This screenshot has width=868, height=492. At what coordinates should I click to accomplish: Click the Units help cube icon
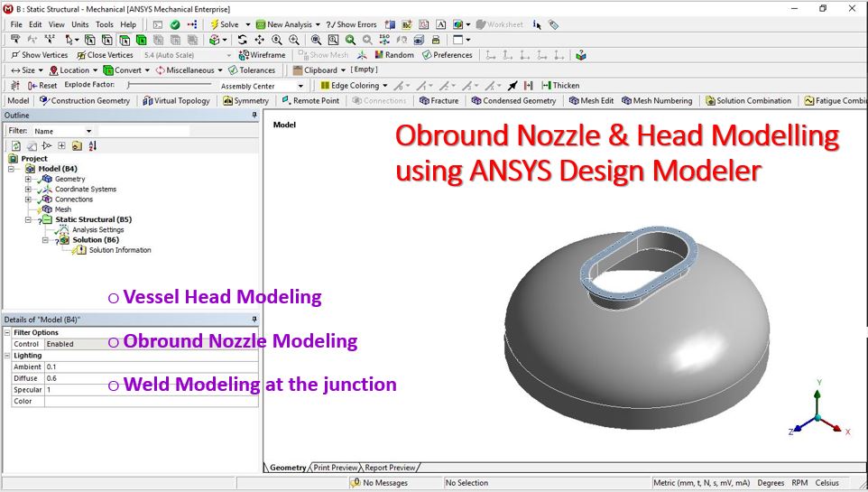[581, 55]
